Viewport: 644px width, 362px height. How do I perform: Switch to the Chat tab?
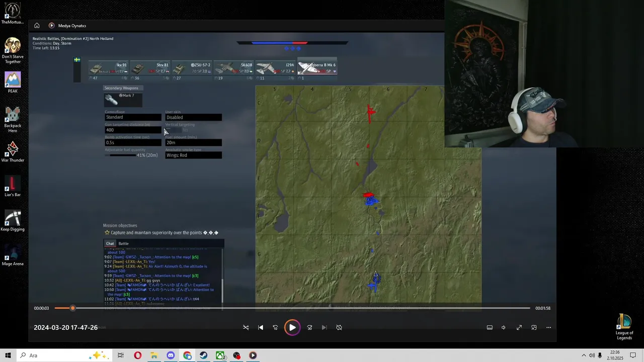(x=110, y=243)
